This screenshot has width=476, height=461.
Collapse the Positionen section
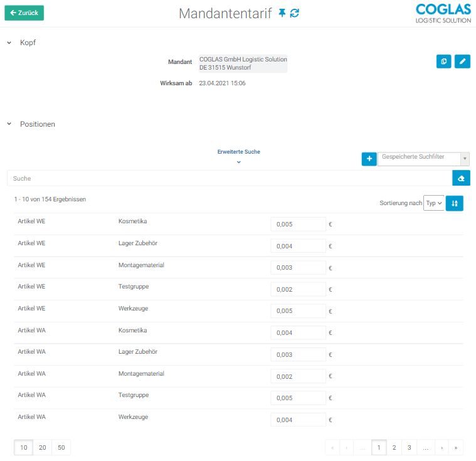(9, 124)
